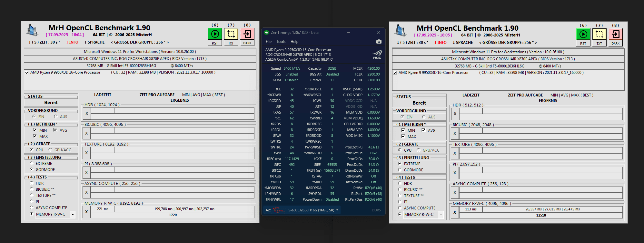Image resolution: width=644 pixels, height=243 pixels.
Task: Select GPU/ACC device in left benchmark window
Action: [x=50, y=150]
